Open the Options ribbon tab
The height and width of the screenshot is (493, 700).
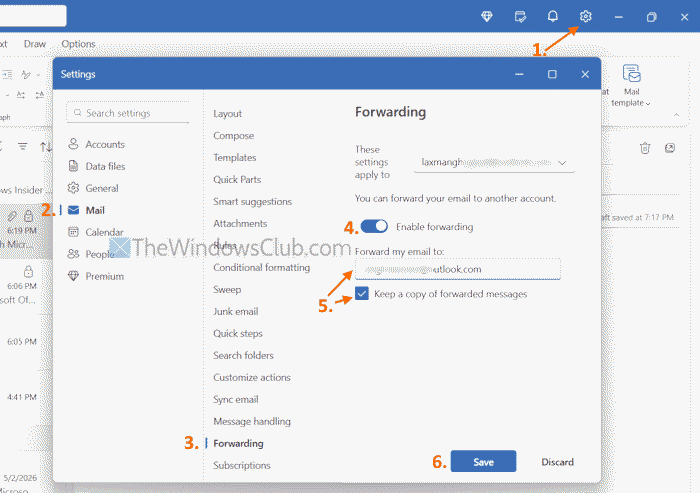pos(79,44)
